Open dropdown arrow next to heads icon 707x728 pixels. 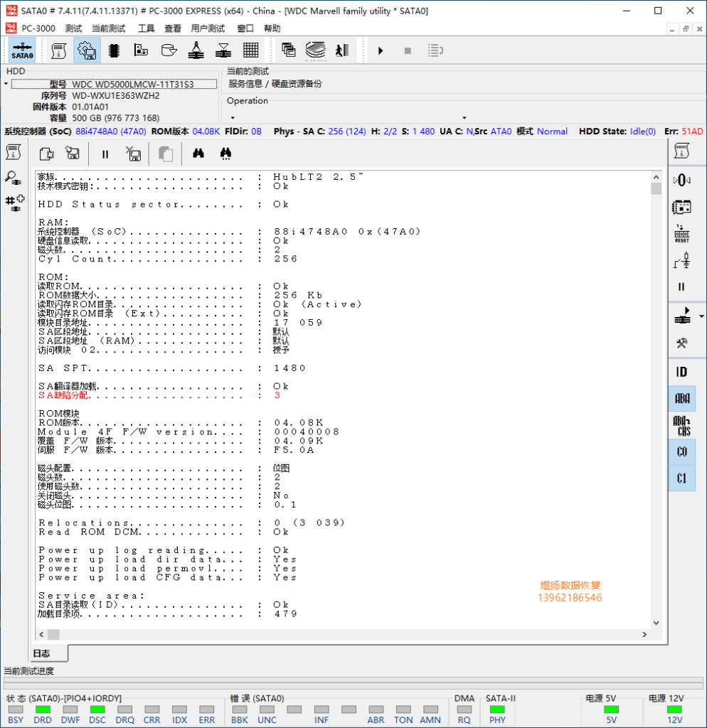point(701,316)
